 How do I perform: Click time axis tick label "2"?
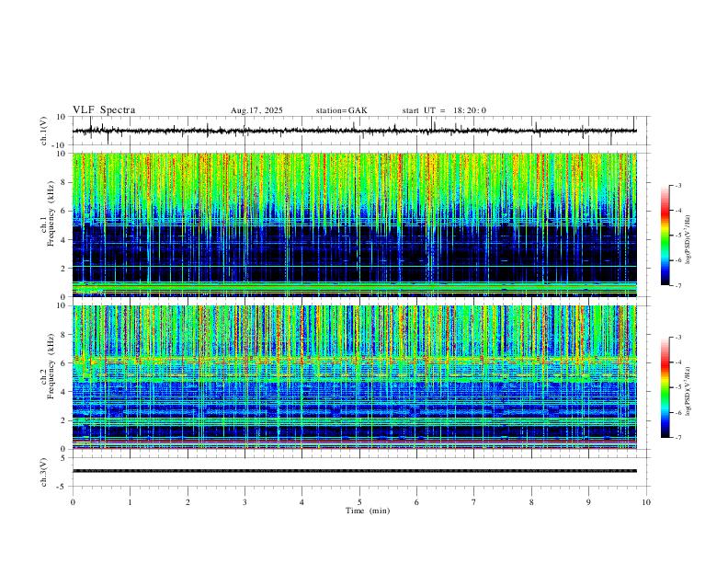coord(188,502)
